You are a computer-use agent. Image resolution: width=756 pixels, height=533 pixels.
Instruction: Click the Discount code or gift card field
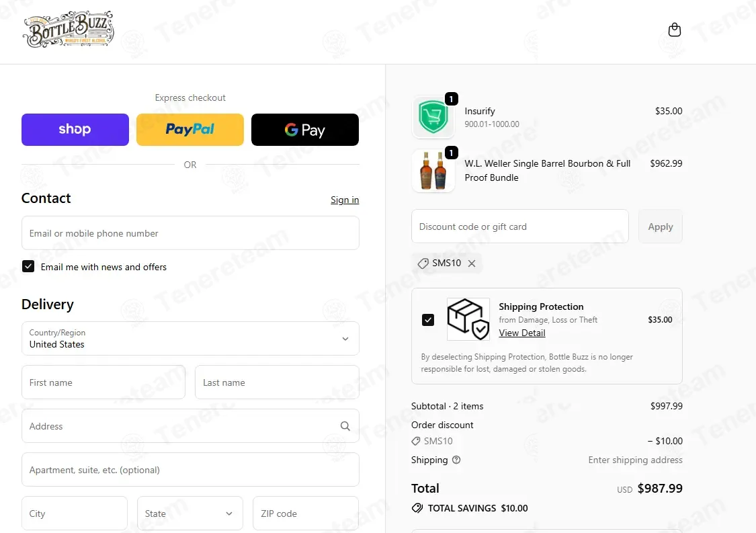coord(519,227)
